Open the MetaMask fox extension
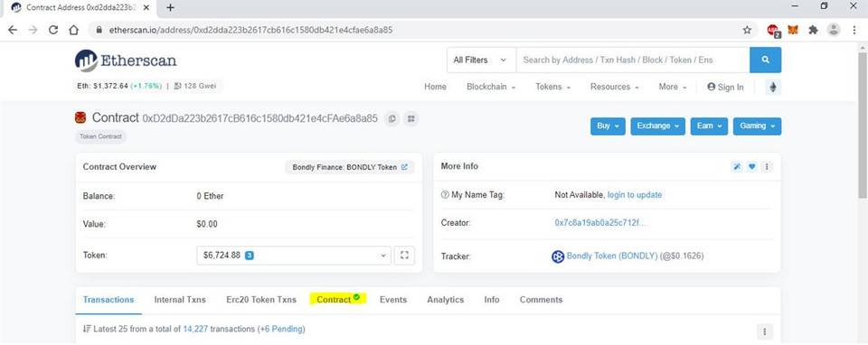 pyautogui.click(x=793, y=30)
